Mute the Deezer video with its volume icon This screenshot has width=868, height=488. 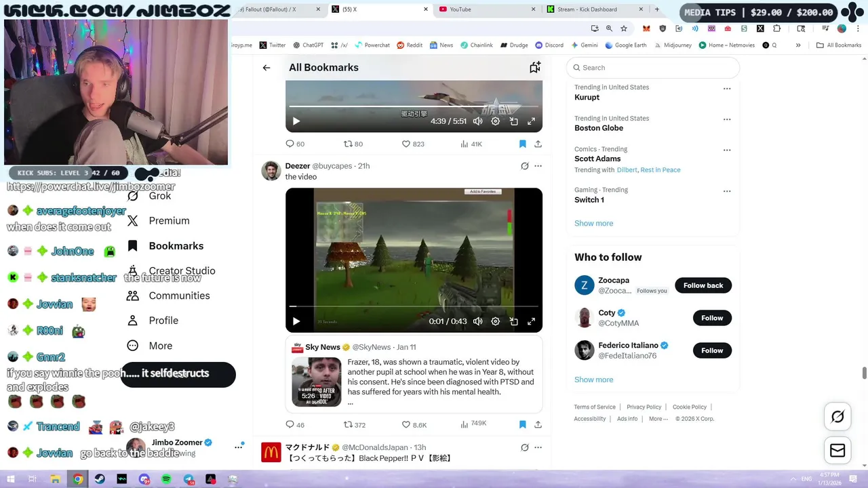pyautogui.click(x=478, y=321)
